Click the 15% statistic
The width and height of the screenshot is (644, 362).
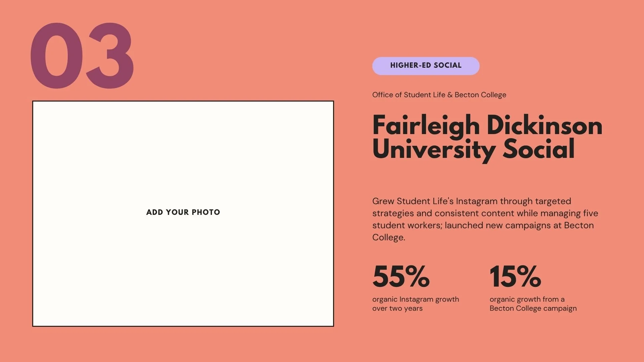click(515, 277)
